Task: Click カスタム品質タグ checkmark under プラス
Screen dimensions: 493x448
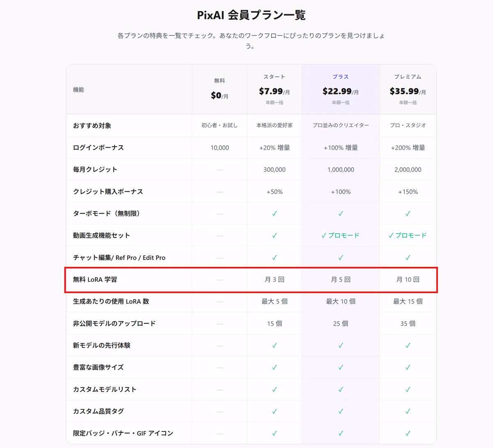Action: [x=341, y=411]
